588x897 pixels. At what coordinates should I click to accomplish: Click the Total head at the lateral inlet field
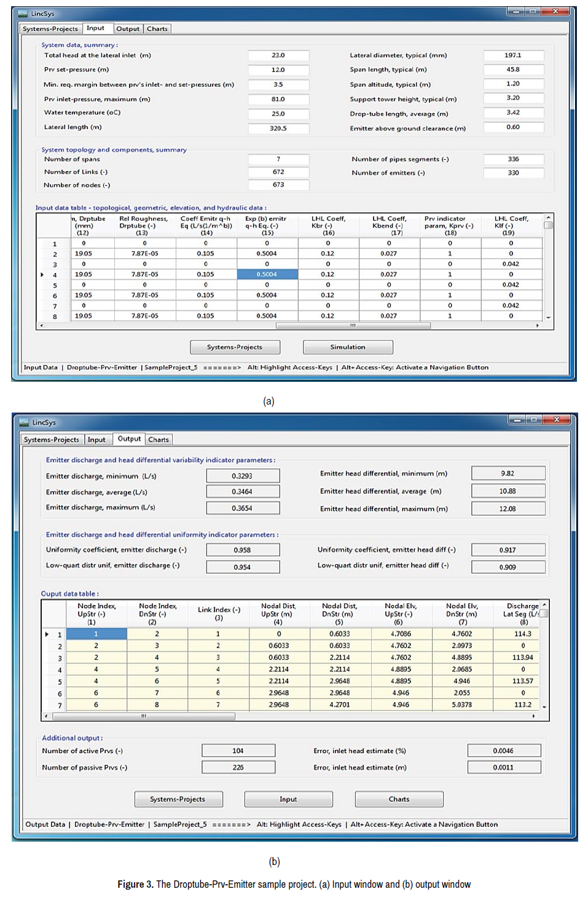point(278,56)
